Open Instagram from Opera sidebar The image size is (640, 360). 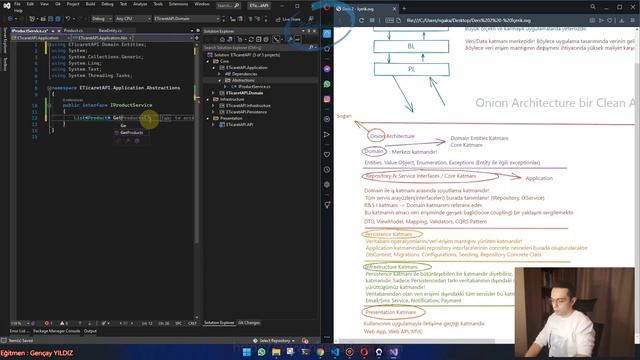pyautogui.click(x=327, y=99)
